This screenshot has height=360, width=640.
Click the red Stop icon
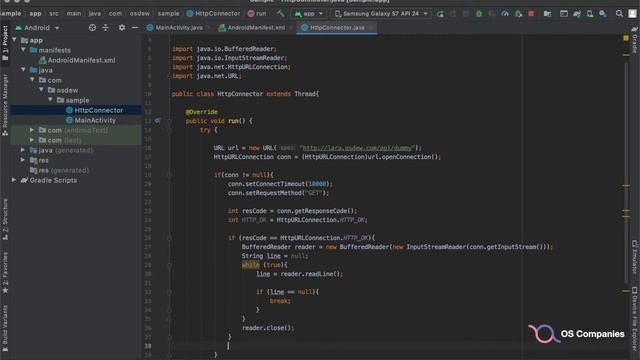531,14
